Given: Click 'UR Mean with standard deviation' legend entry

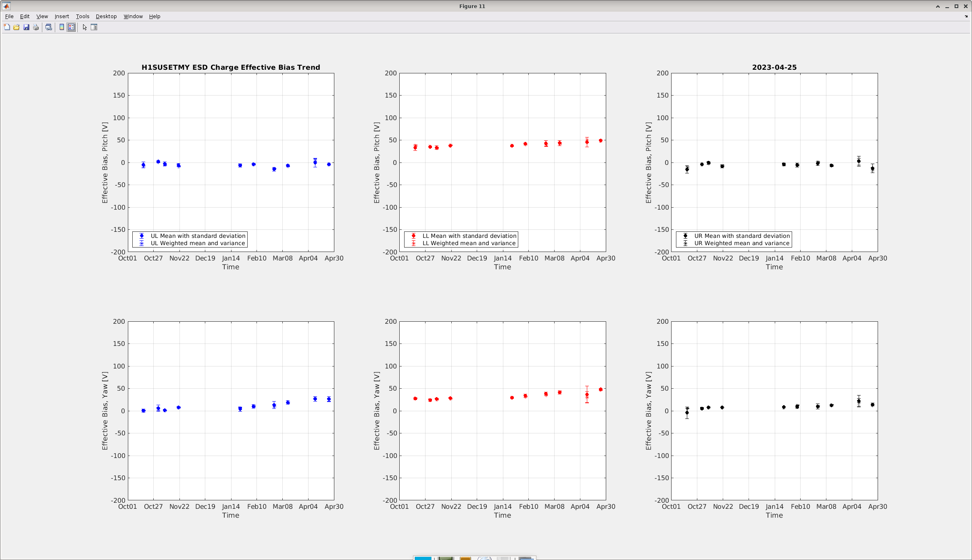Looking at the screenshot, I should (x=742, y=236).
